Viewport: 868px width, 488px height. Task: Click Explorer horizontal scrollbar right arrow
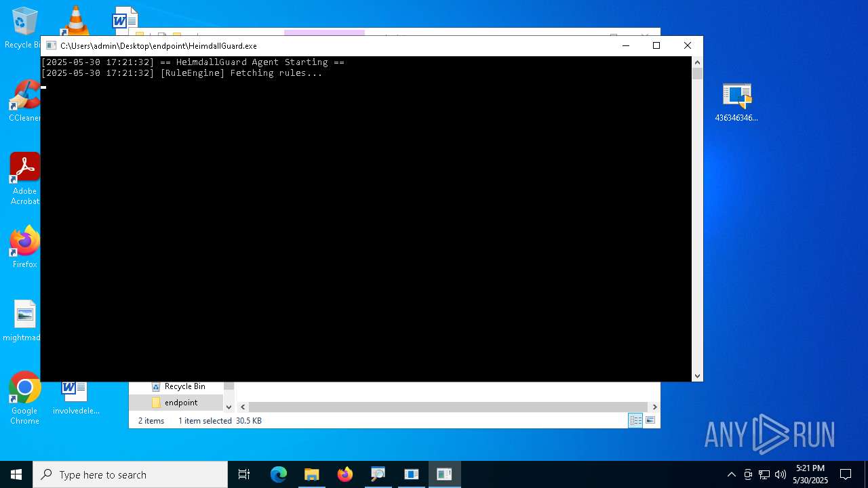coord(654,407)
